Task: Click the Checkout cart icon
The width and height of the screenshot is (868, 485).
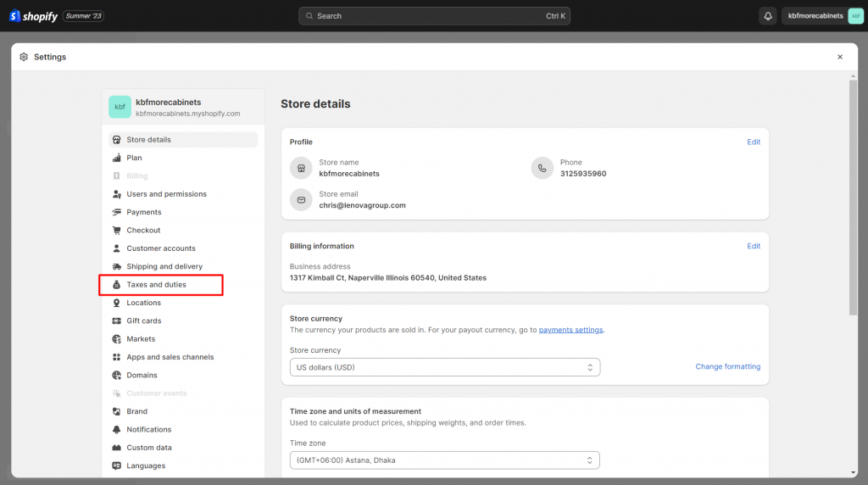Action: pos(117,231)
